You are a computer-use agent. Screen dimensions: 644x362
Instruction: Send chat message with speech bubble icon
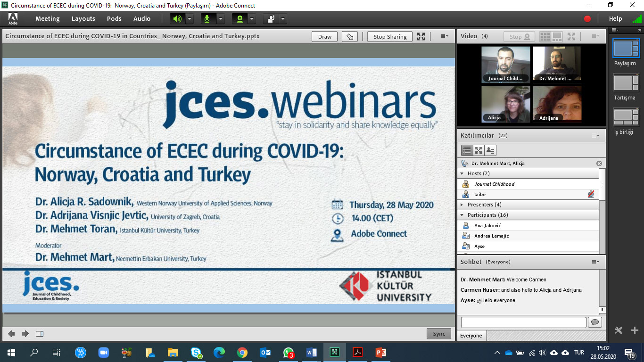(x=594, y=322)
